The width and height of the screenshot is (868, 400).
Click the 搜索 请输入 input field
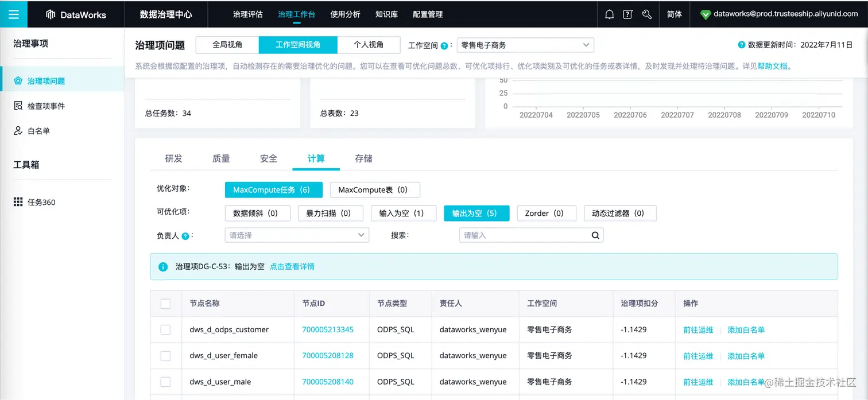pos(531,235)
